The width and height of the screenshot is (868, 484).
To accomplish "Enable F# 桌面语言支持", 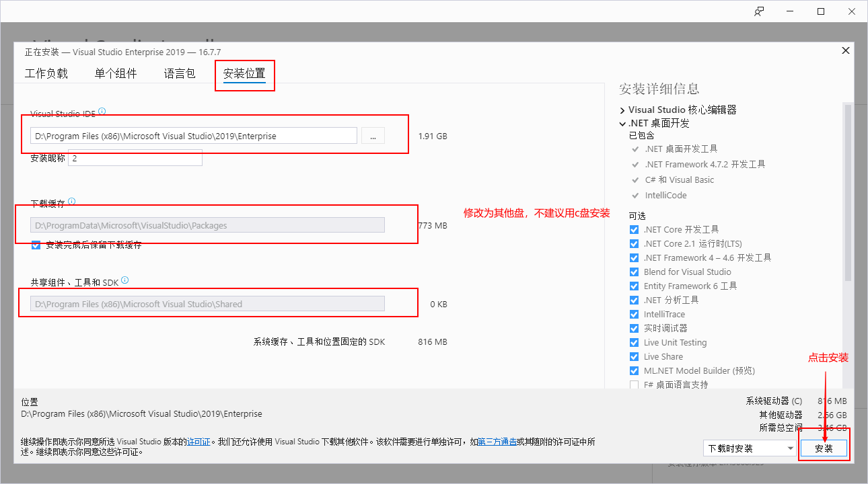I will (x=634, y=385).
